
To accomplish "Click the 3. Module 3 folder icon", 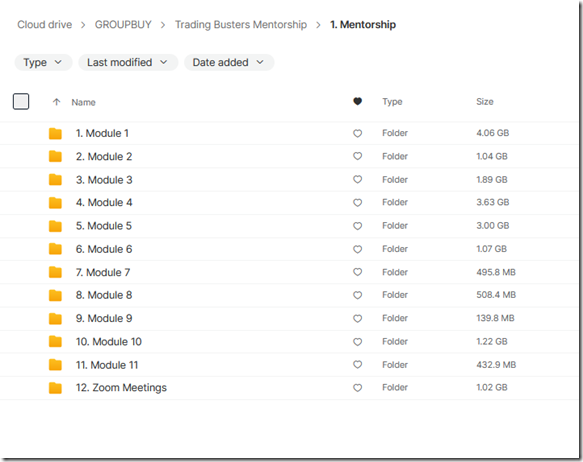I will tap(55, 180).
